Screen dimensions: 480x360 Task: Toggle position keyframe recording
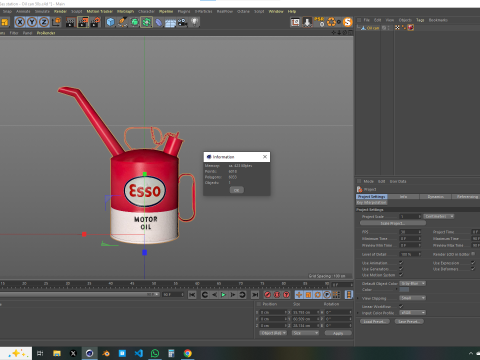coord(299,295)
